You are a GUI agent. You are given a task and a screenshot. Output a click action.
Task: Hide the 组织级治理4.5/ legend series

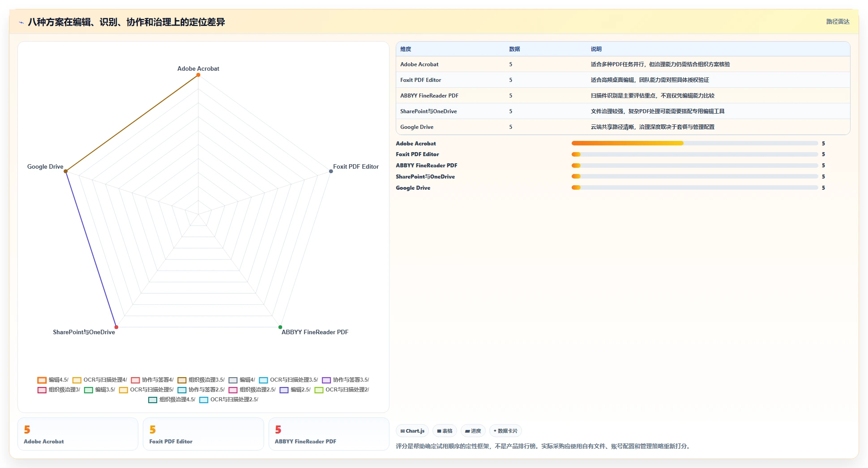pyautogui.click(x=171, y=400)
